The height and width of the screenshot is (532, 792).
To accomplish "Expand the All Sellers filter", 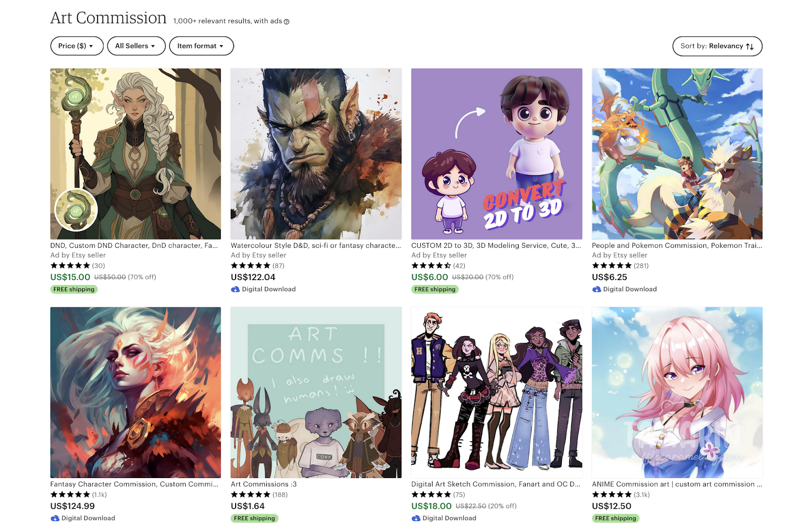I will click(x=136, y=46).
